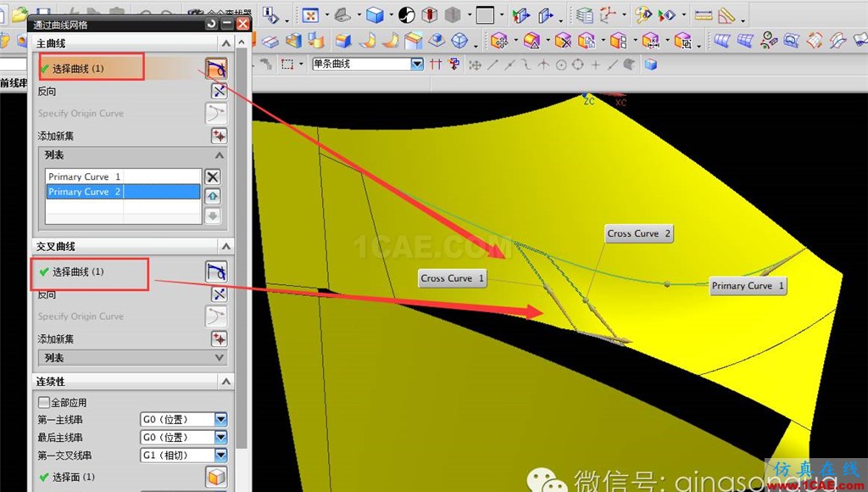Expand the 列表 list under 交叉曲线
The width and height of the screenshot is (868, 492).
coord(220,358)
